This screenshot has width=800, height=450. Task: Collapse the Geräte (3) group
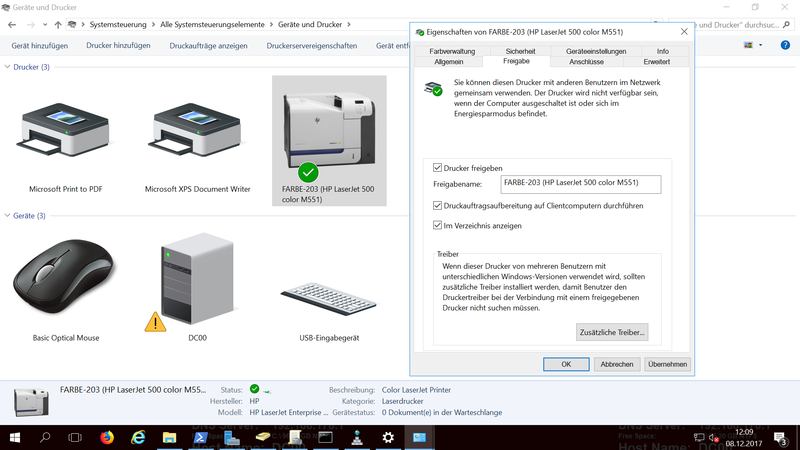(7, 215)
